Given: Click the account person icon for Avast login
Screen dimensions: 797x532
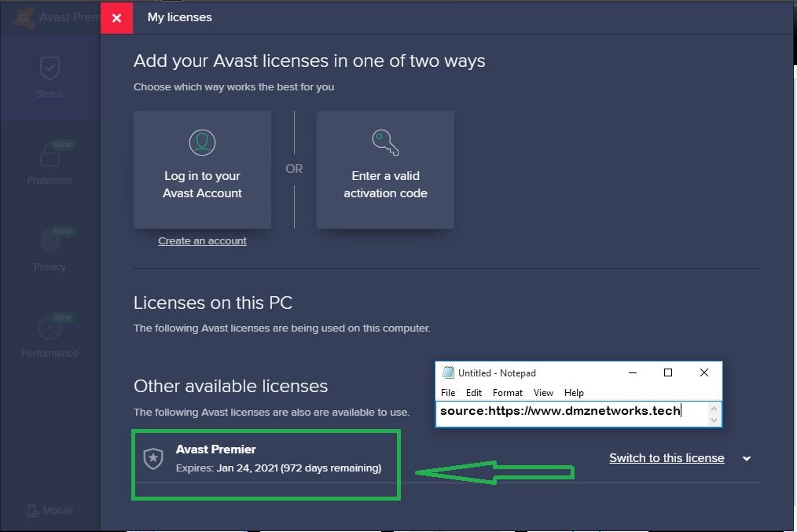Looking at the screenshot, I should (202, 142).
